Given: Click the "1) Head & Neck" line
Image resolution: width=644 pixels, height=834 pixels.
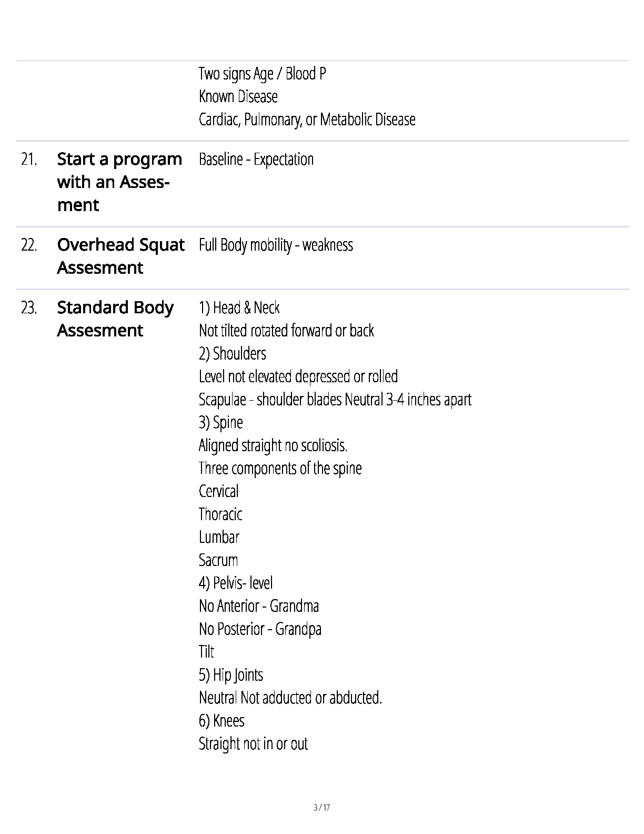Looking at the screenshot, I should [x=239, y=307].
